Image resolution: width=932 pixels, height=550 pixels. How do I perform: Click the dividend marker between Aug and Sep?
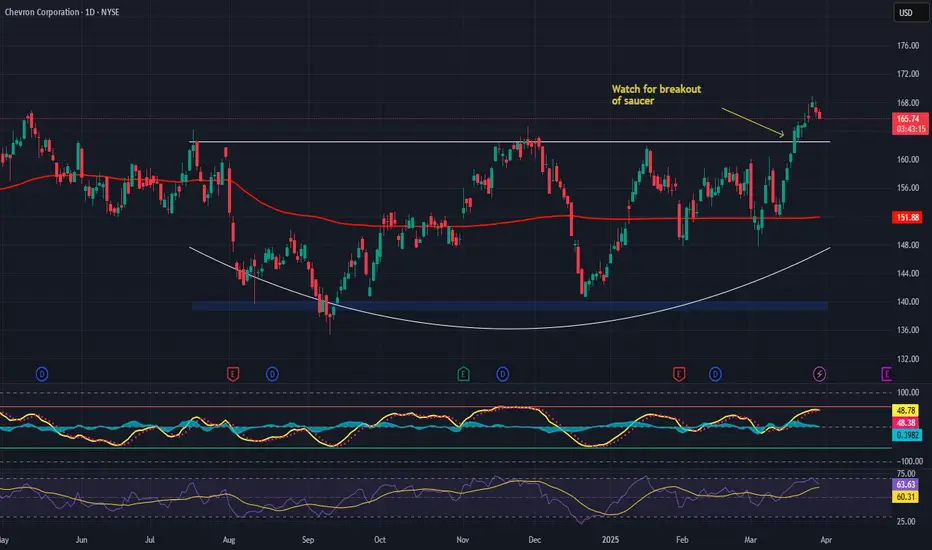272,374
